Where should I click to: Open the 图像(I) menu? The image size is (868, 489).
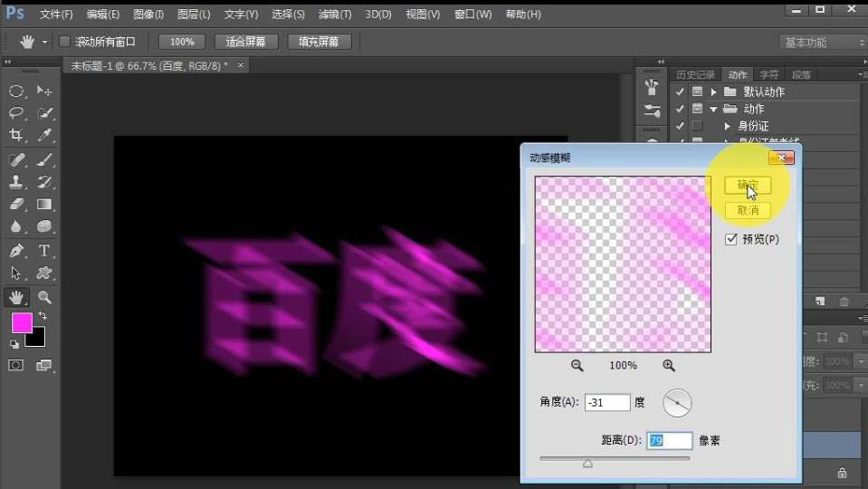148,14
